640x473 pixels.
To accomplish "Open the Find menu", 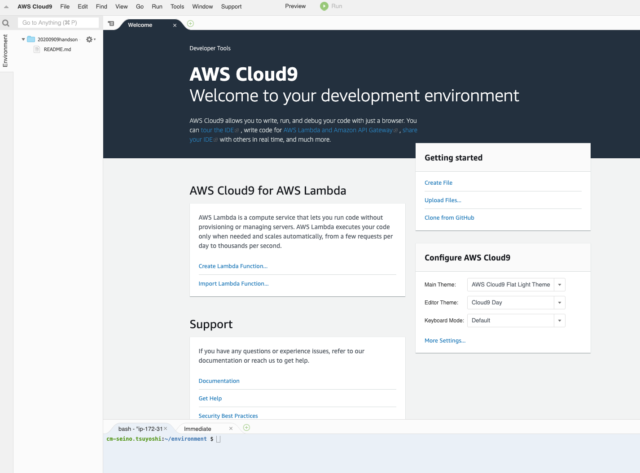I will click(101, 7).
